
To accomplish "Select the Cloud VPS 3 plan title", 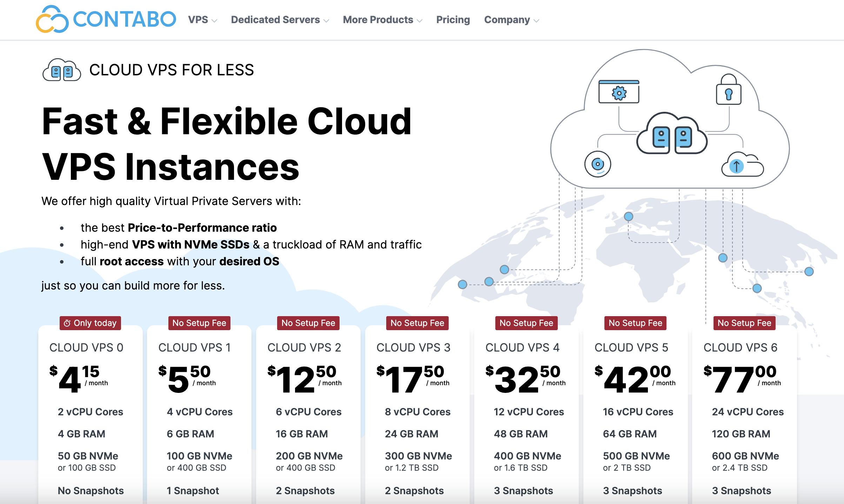I will pos(413,347).
